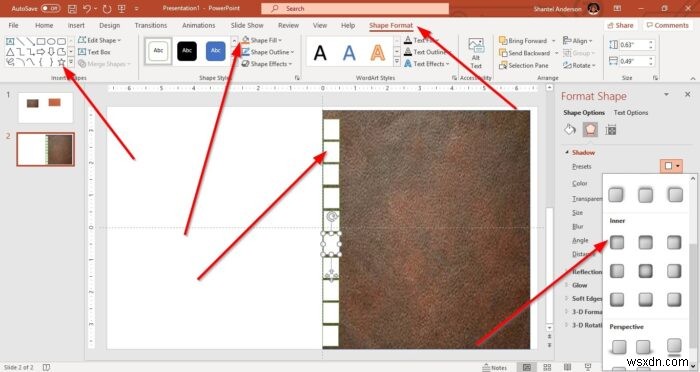Open Text Effects dropdown
Screen dimensions: 700x372
click(426, 64)
